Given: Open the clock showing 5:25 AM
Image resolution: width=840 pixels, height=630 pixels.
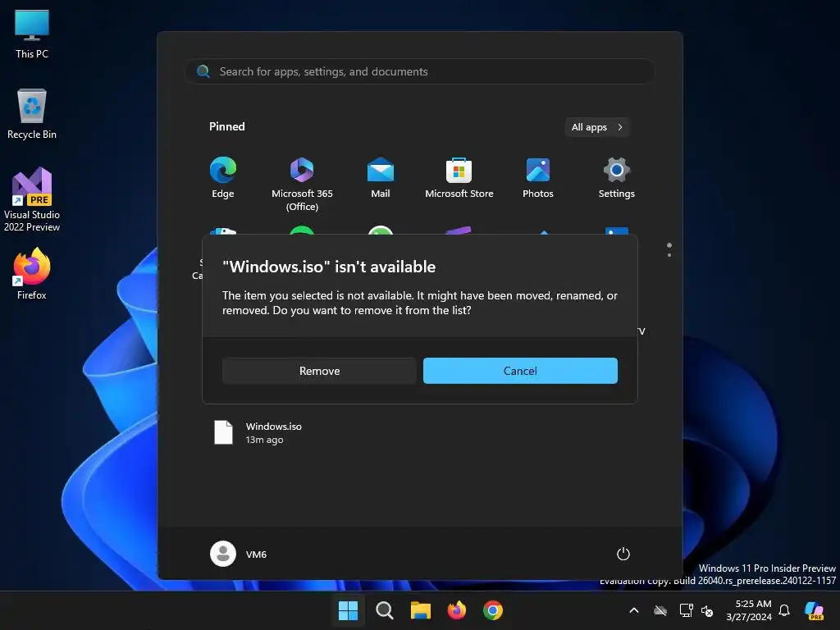Looking at the screenshot, I should point(749,610).
